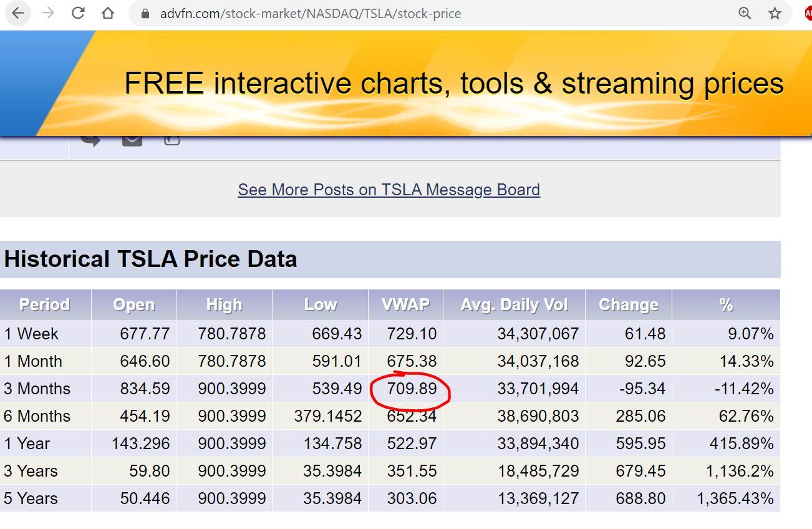Click the 351.55 VWAP value
812x529 pixels.
click(412, 471)
